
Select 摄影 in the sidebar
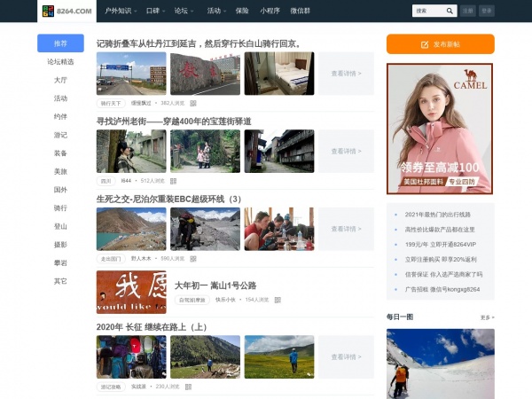click(60, 245)
